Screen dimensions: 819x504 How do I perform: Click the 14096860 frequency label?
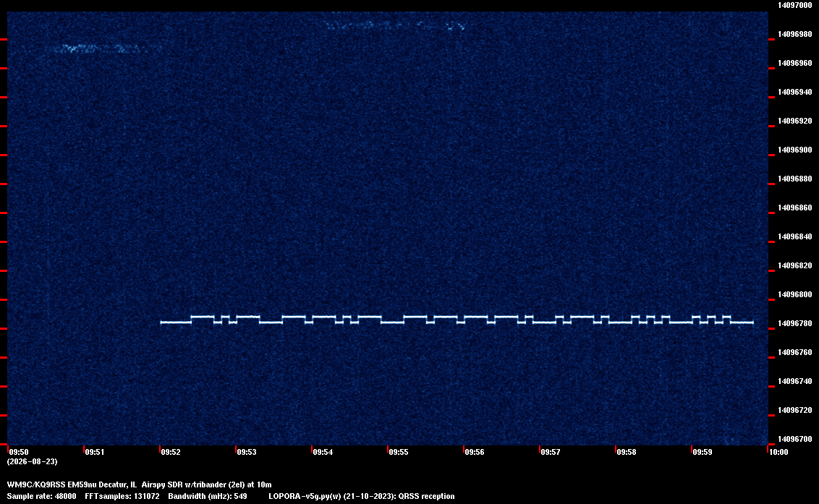(x=794, y=208)
